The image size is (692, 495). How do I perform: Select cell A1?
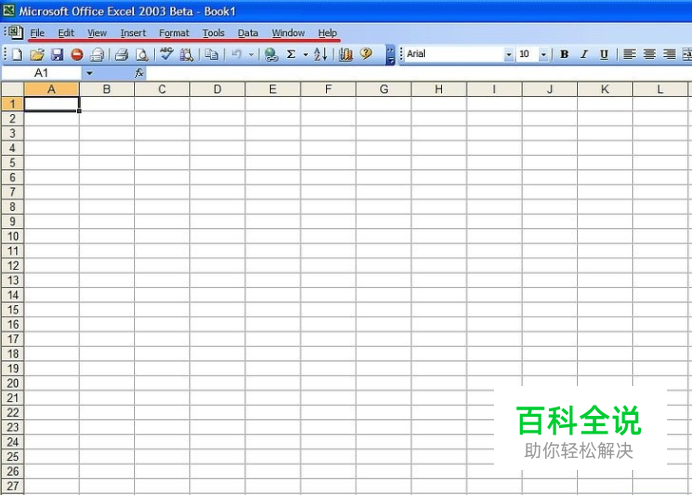[x=52, y=104]
